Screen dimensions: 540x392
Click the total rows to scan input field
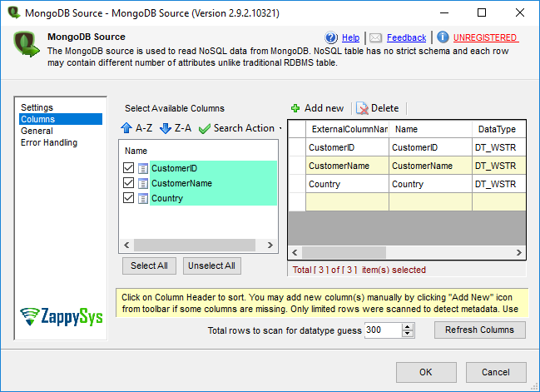click(383, 330)
